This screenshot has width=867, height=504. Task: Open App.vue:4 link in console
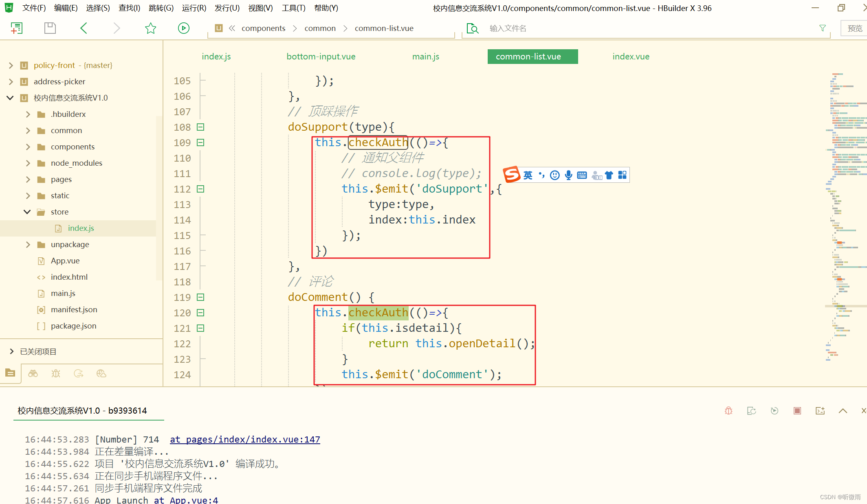click(185, 500)
